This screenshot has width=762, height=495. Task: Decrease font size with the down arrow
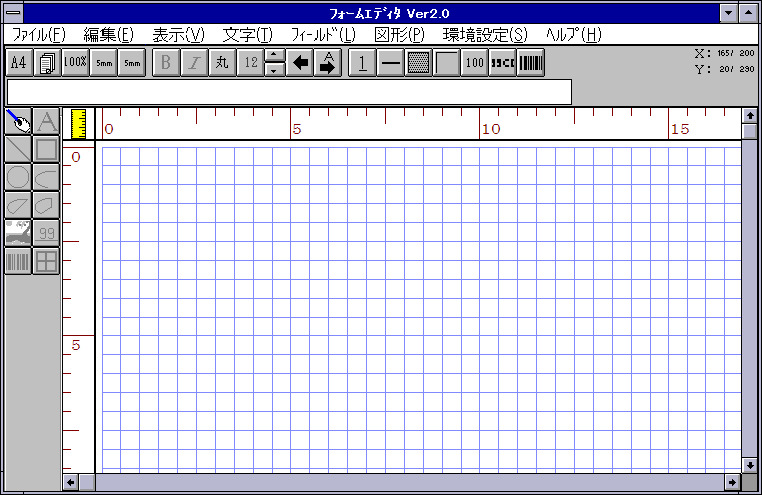[275, 69]
